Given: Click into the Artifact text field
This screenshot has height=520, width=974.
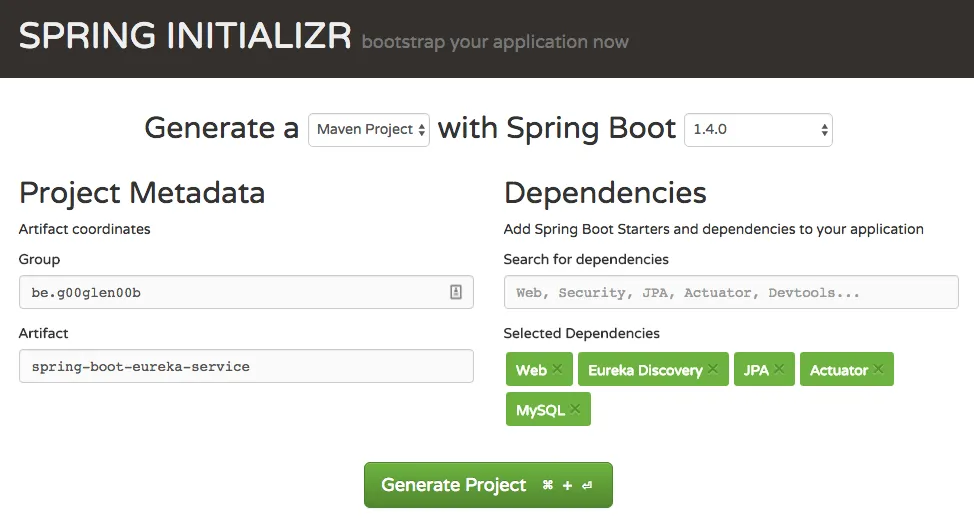Looking at the screenshot, I should [246, 366].
